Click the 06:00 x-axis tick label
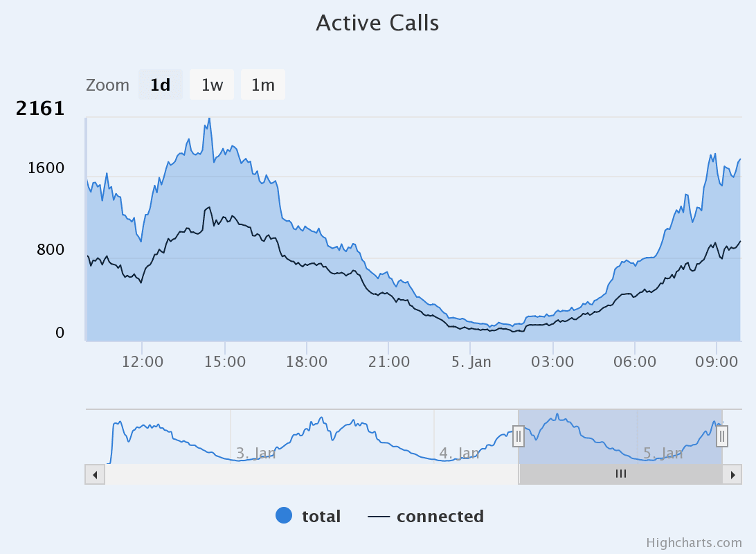The height and width of the screenshot is (554, 756). 634,361
